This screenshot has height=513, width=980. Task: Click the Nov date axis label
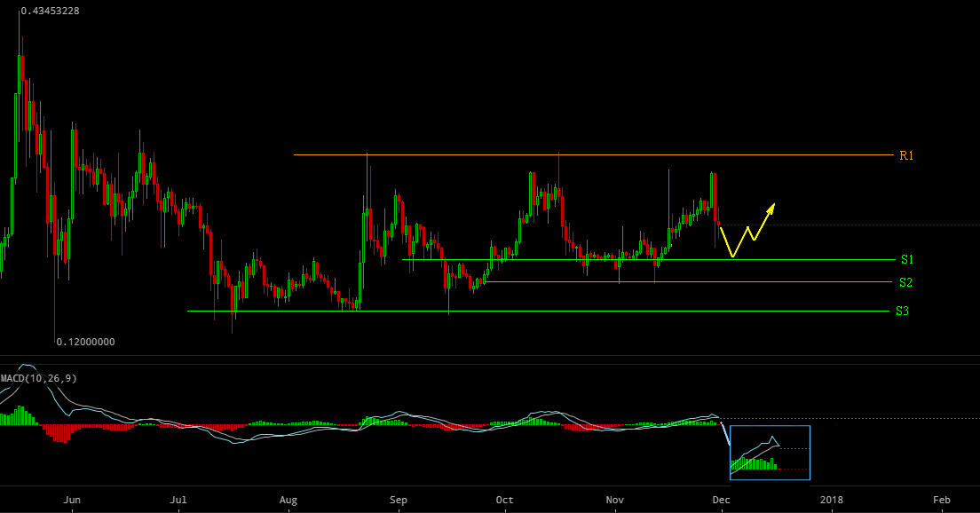tap(615, 500)
